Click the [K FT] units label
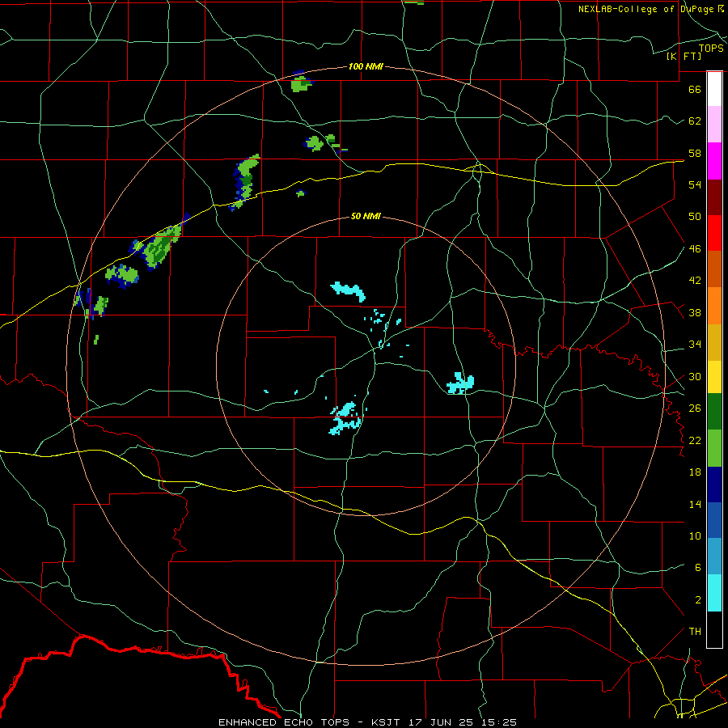728x728 pixels. (x=684, y=56)
